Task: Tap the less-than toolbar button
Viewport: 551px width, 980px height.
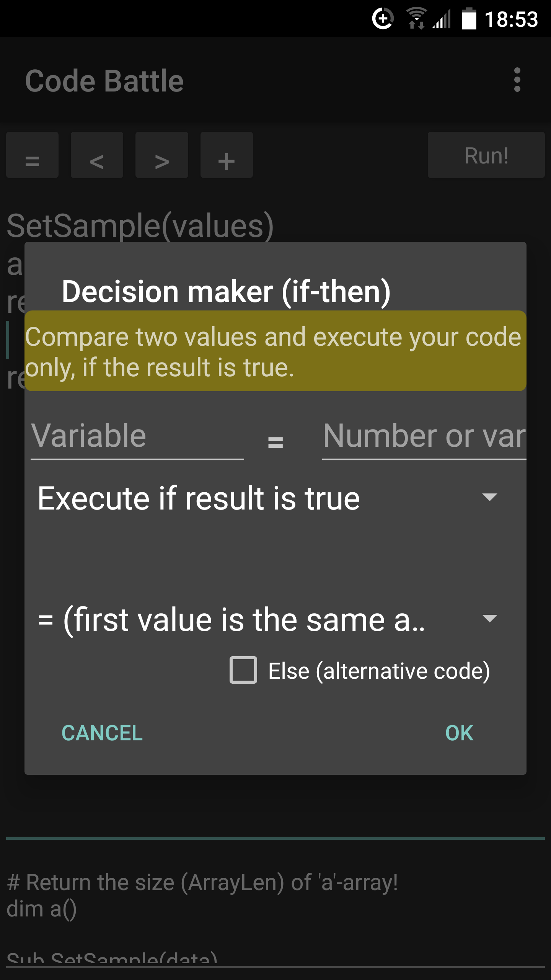Action: [x=97, y=155]
